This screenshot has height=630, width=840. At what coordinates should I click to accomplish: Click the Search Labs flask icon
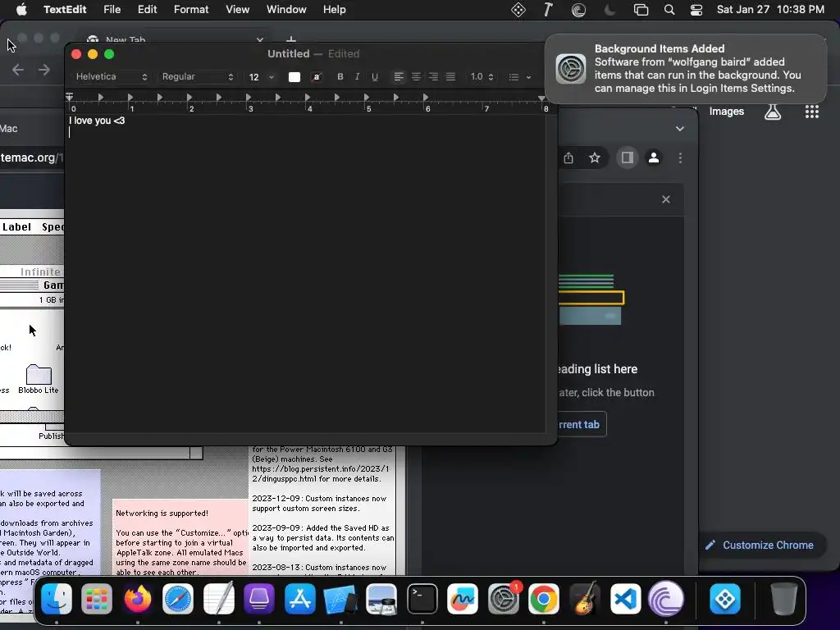click(x=773, y=112)
